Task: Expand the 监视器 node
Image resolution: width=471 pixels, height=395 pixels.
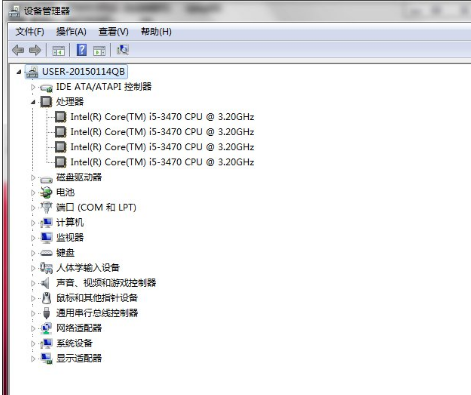Action: (x=33, y=238)
